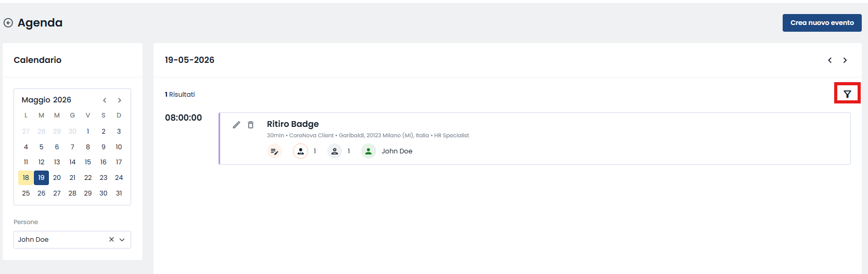Show the previous month in the calendar

click(x=105, y=100)
